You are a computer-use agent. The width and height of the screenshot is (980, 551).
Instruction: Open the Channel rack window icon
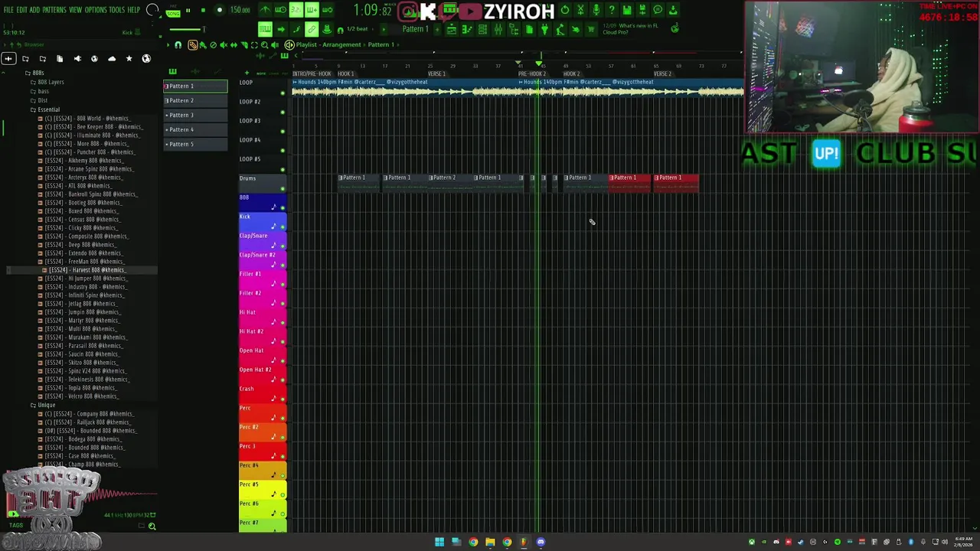click(482, 29)
